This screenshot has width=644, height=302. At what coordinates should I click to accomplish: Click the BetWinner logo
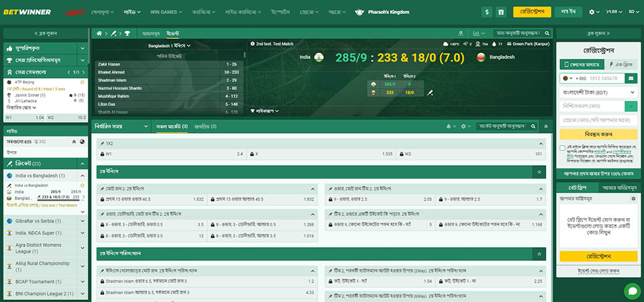coord(32,11)
